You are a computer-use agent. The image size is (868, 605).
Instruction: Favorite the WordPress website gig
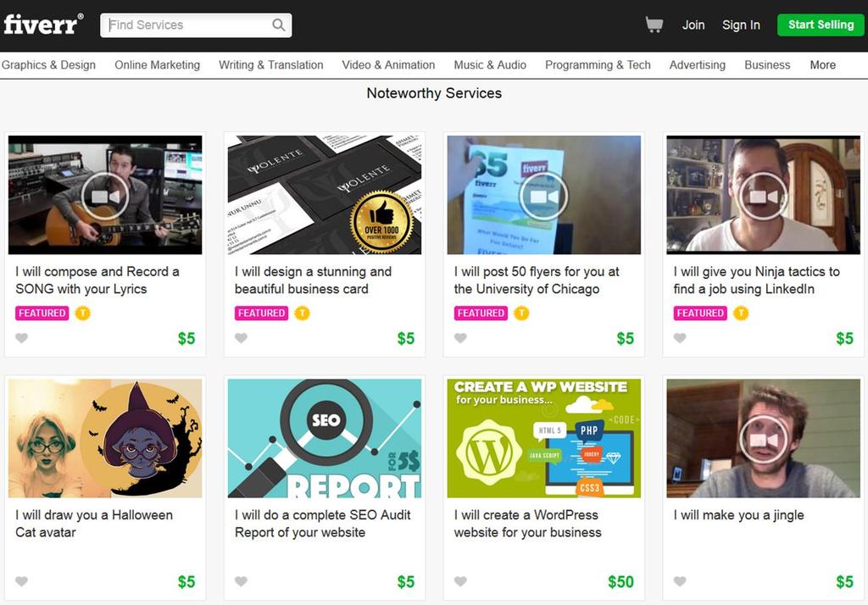(460, 581)
